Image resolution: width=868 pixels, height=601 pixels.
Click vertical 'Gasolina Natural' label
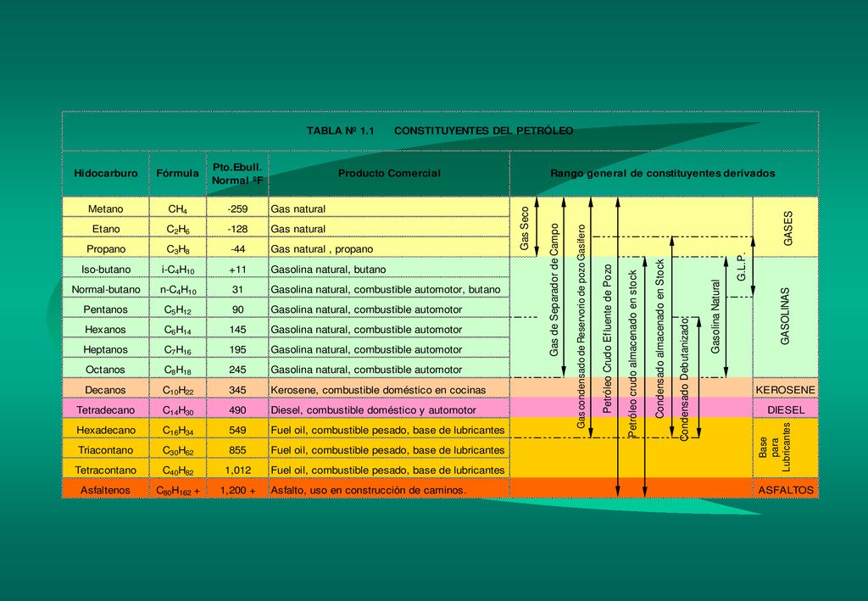715,316
